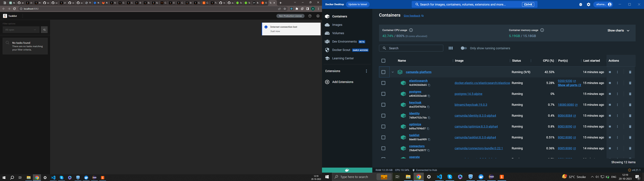Click the Tasklist sort tasks icon
The width and height of the screenshot is (644, 181).
(x=44, y=30)
